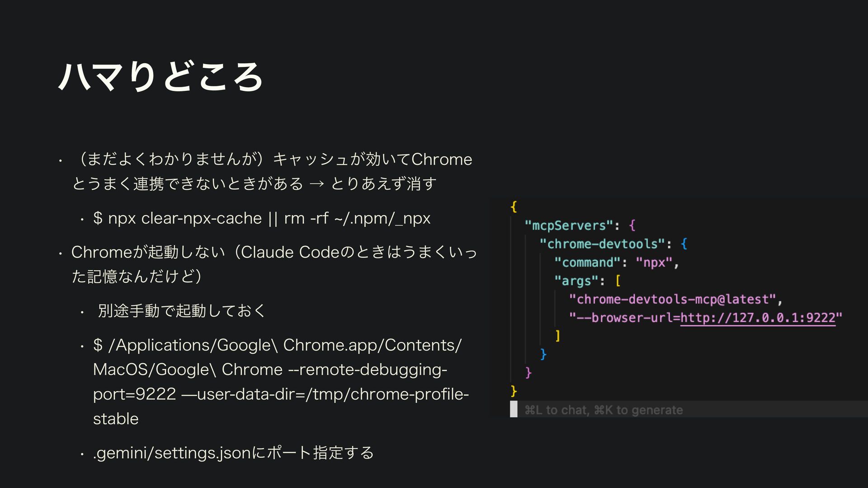Click the white cursor block beside the chat hint
The image size is (868, 488).
tap(514, 409)
